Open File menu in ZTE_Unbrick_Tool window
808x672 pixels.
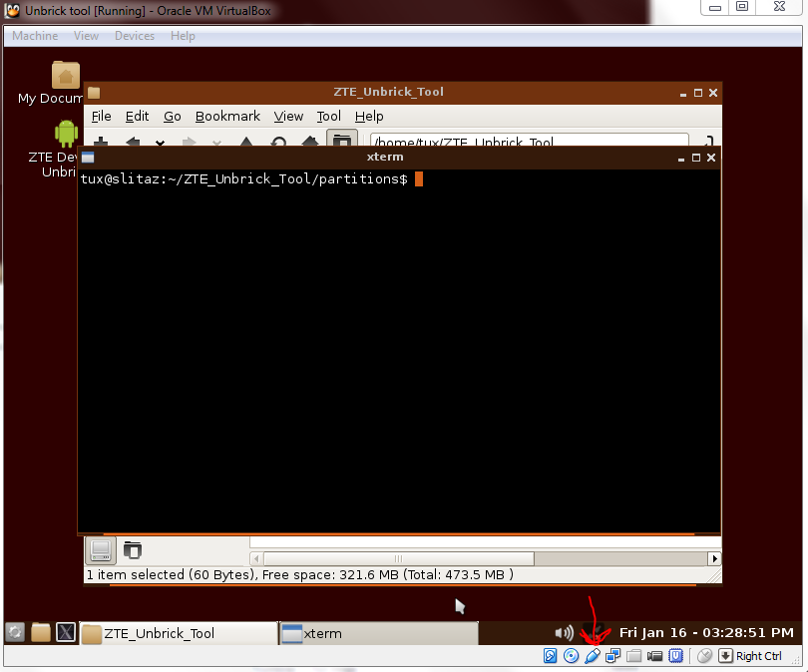pyautogui.click(x=101, y=117)
